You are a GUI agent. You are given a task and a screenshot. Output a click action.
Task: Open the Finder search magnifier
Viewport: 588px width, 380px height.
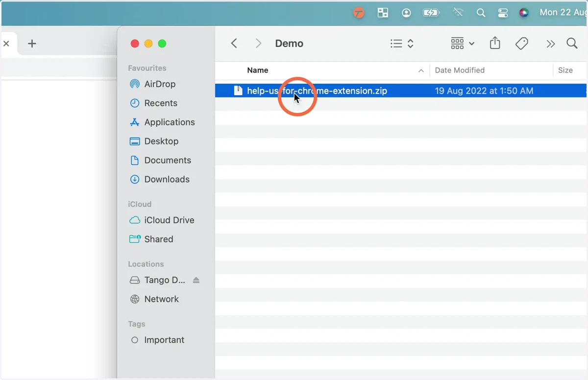click(x=572, y=44)
